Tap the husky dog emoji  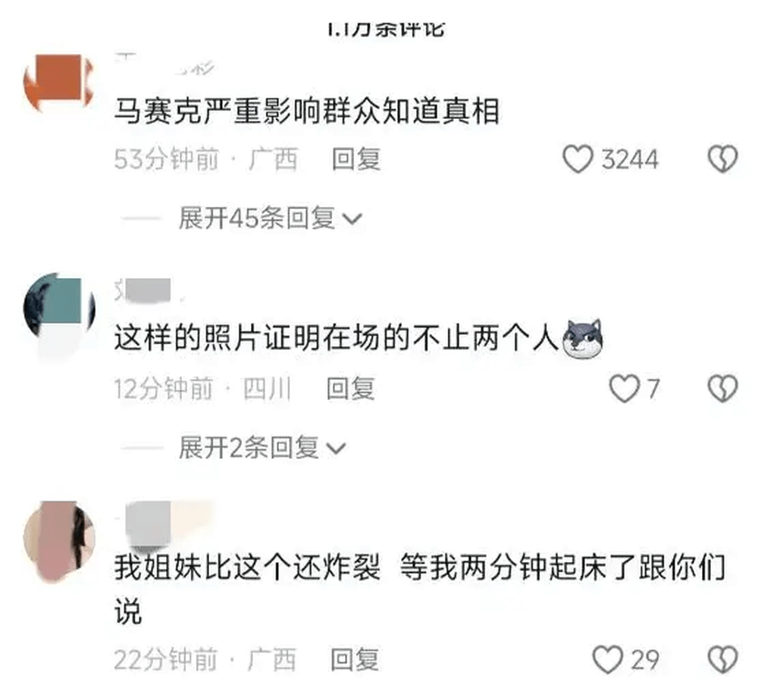click(x=584, y=338)
